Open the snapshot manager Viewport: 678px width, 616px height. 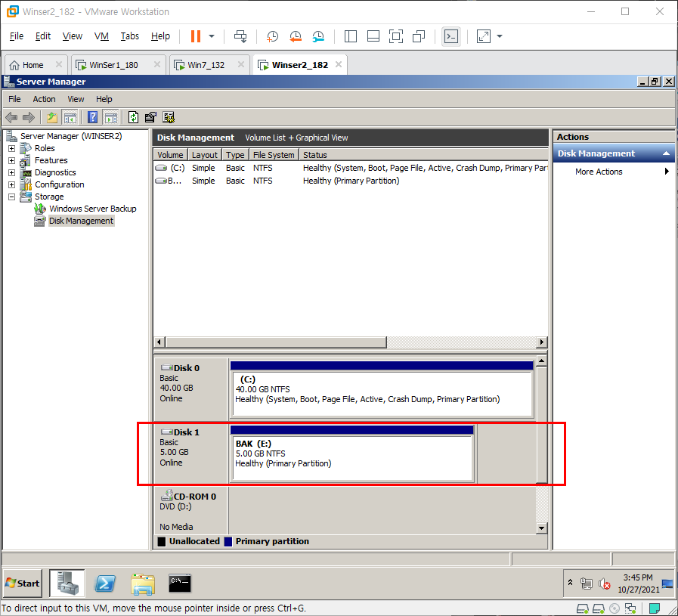pyautogui.click(x=318, y=36)
